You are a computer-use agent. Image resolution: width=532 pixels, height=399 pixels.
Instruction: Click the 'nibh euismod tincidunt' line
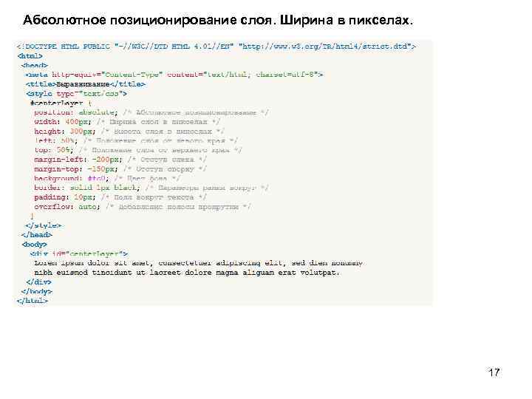coord(187,273)
